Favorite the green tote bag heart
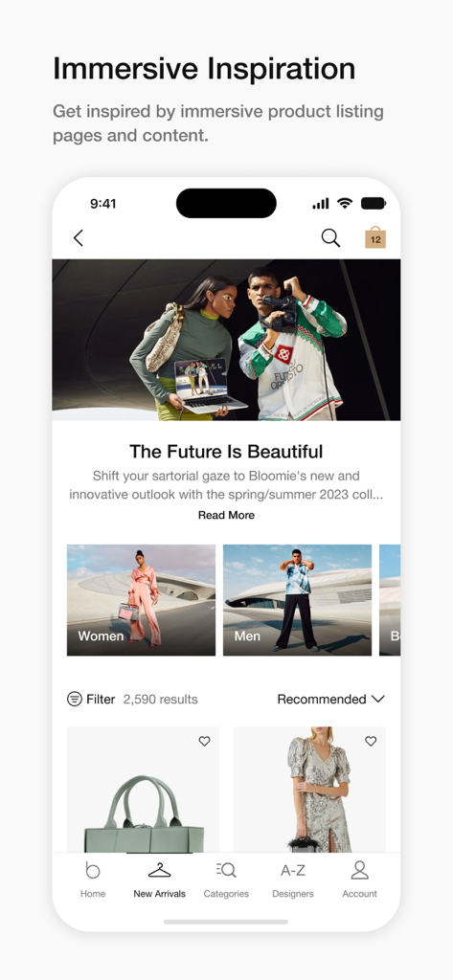This screenshot has height=980, width=453. tap(205, 742)
